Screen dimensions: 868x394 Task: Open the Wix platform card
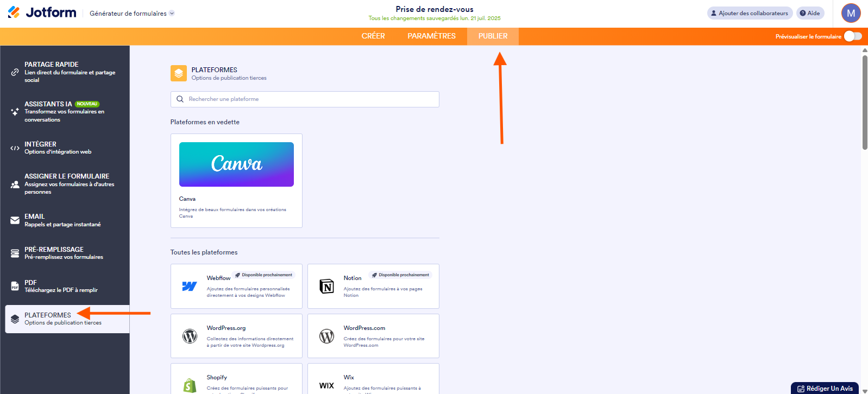[373, 379]
